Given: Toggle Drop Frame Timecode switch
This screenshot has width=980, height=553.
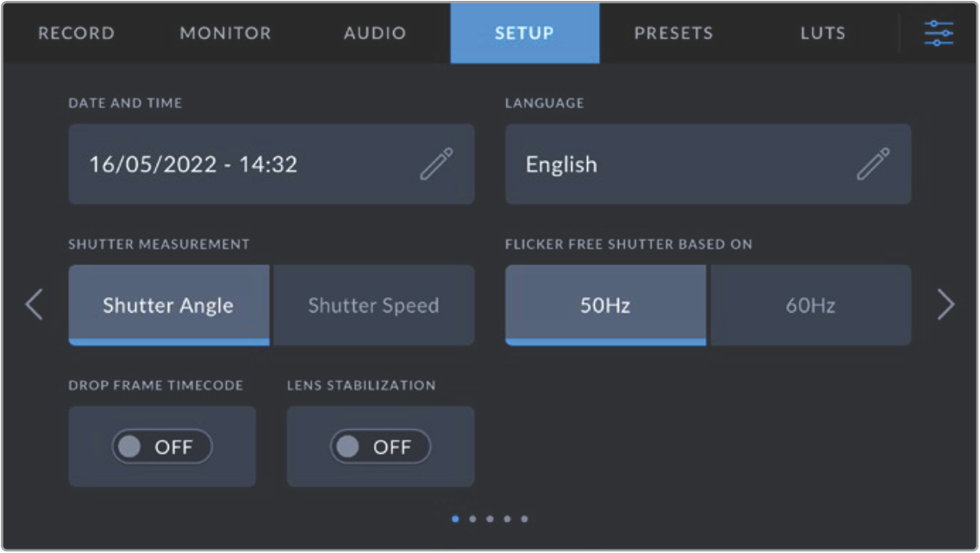Looking at the screenshot, I should 162,447.
